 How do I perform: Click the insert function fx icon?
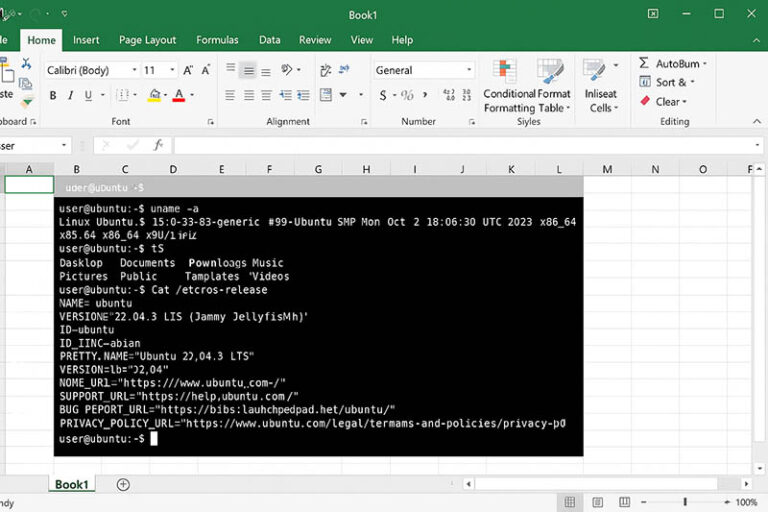(158, 145)
